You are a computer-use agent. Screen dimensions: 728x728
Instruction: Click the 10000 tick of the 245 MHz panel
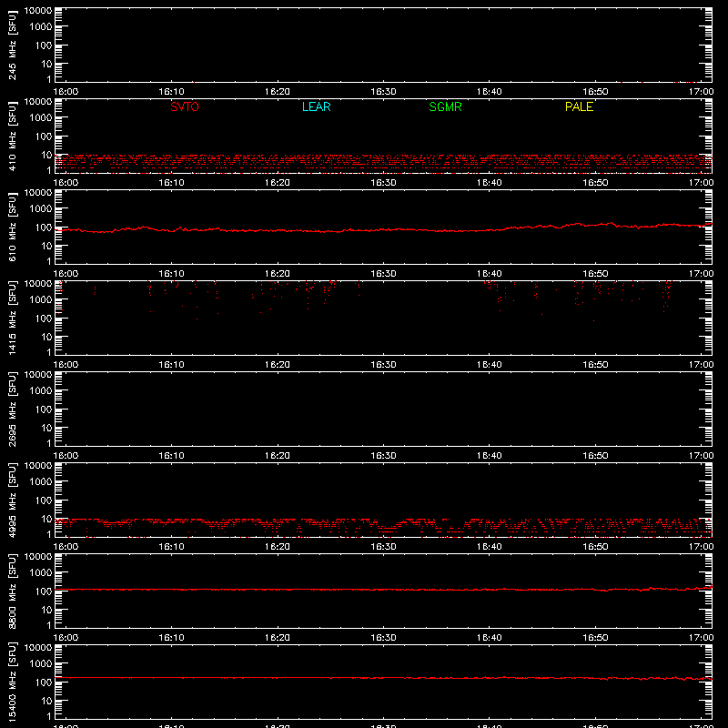point(38,11)
